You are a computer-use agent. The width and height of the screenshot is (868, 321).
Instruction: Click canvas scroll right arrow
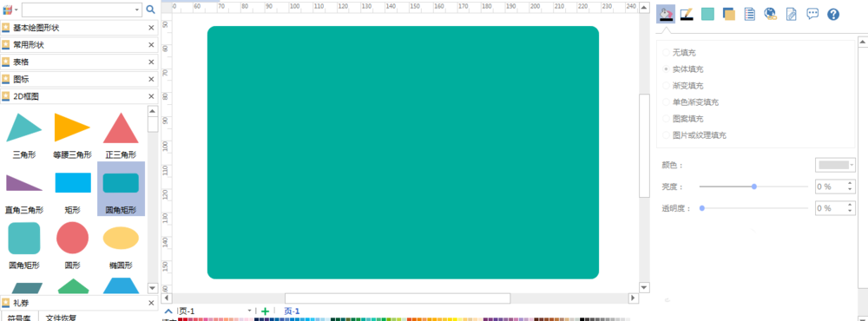click(634, 298)
